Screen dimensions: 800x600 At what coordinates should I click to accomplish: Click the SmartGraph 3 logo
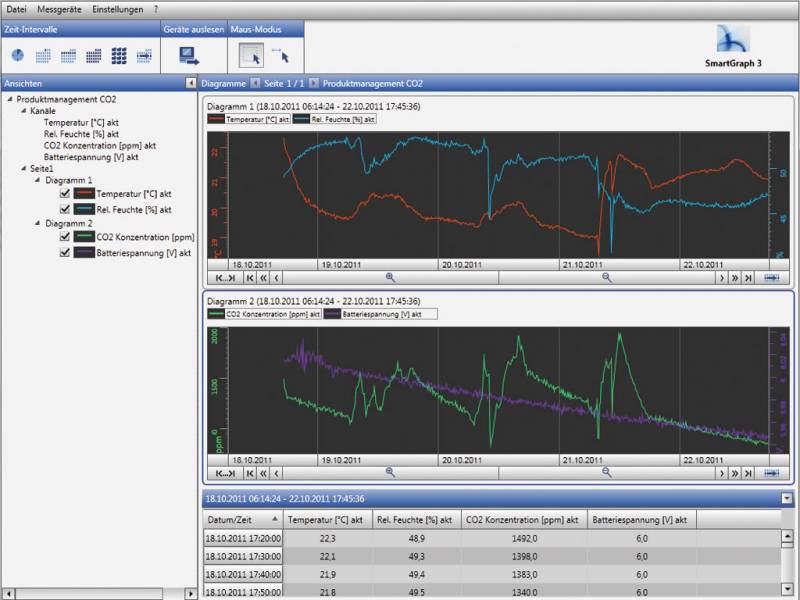pos(733,47)
